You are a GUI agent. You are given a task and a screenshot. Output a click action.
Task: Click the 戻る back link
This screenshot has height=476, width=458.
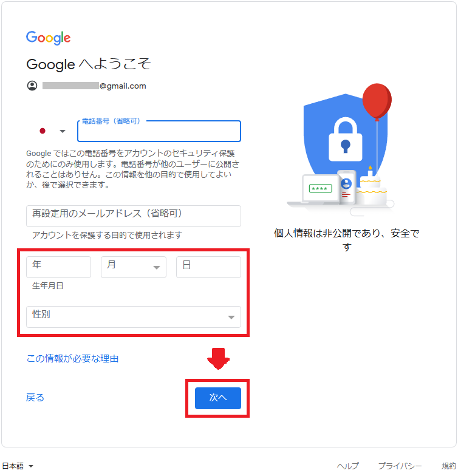tap(35, 397)
